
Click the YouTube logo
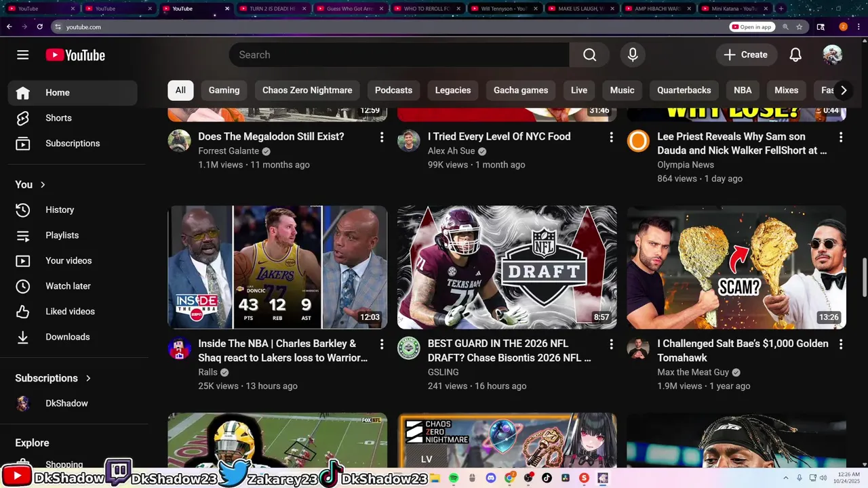(x=75, y=55)
